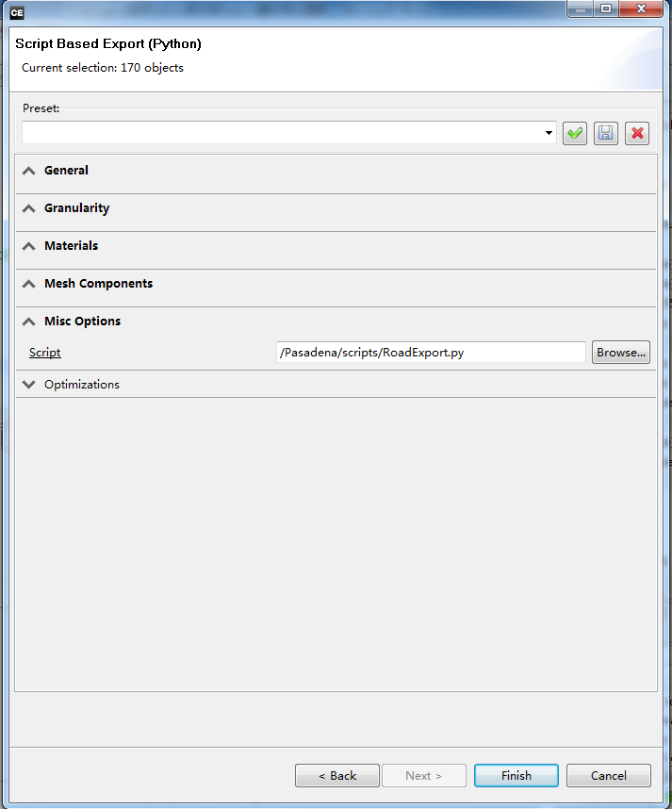Apply the preset with green checkmark icon

pyautogui.click(x=575, y=134)
